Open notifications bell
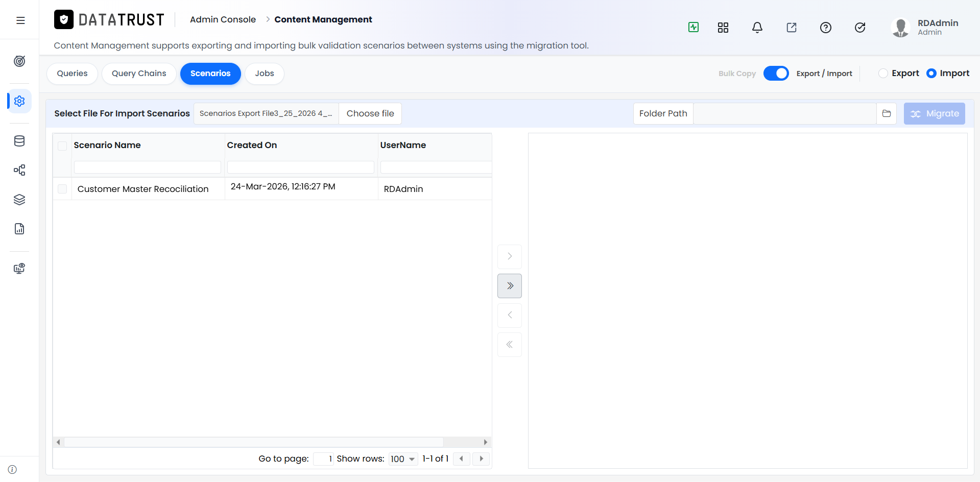This screenshot has width=980, height=482. (x=757, y=28)
